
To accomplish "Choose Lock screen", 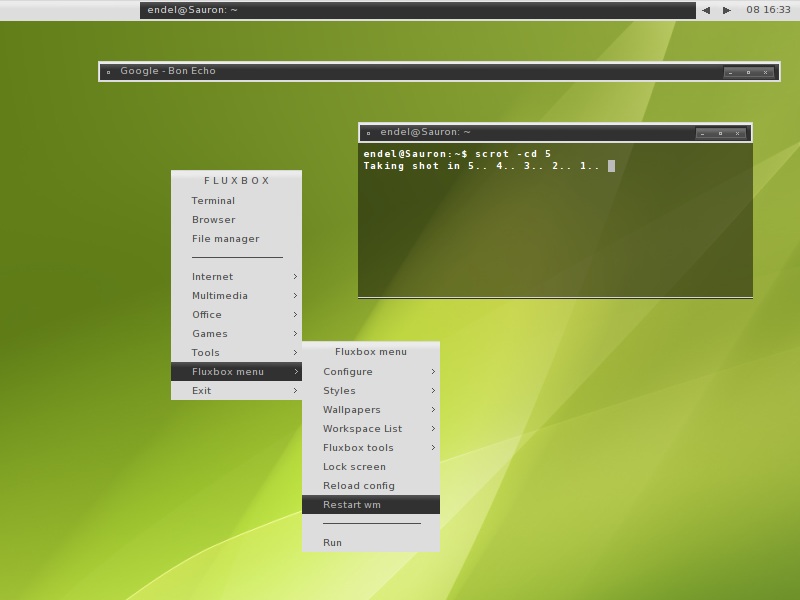I will [x=371, y=466].
